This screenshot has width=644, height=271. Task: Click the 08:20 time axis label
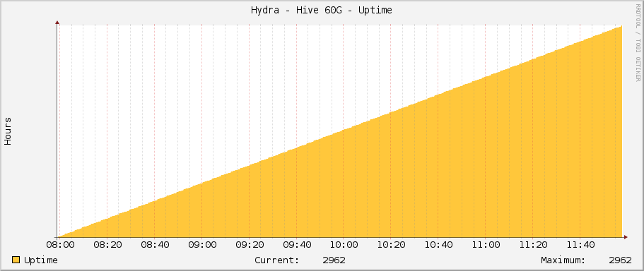coord(107,245)
